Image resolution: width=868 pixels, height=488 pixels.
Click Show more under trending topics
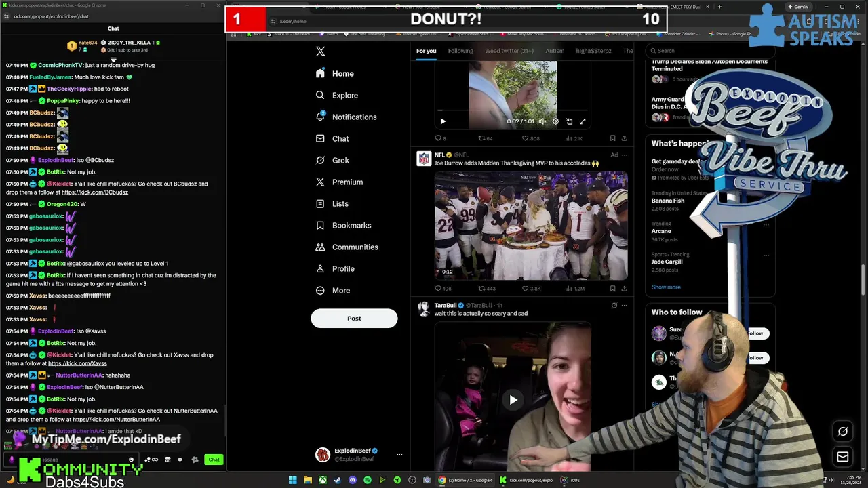click(666, 287)
